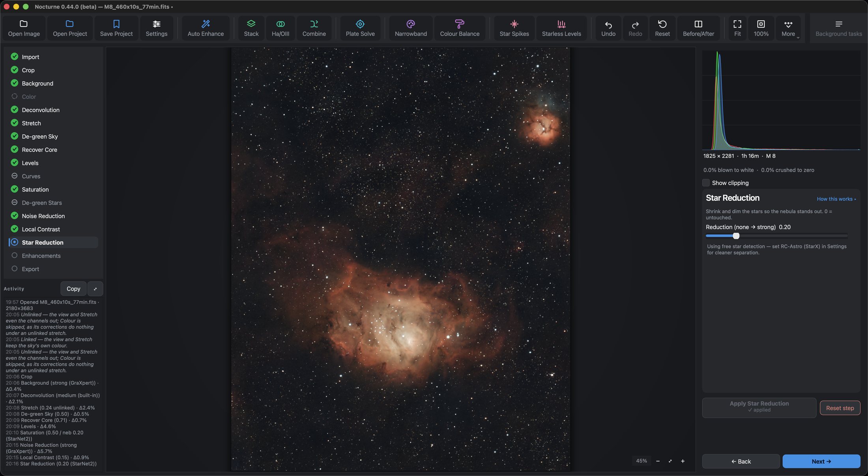The image size is (868, 476).
Task: Go to the Import step
Action: [x=53, y=57]
